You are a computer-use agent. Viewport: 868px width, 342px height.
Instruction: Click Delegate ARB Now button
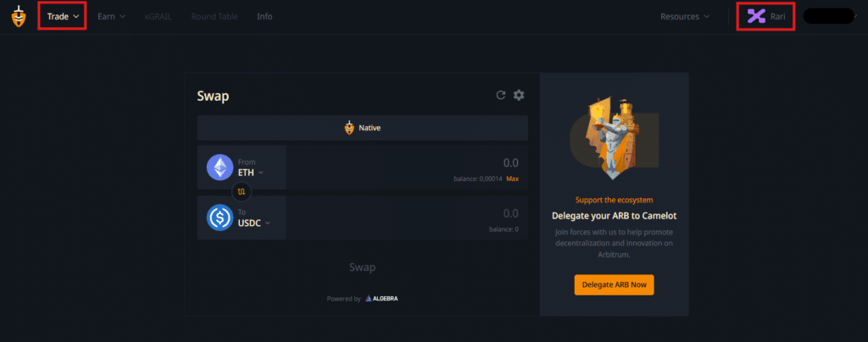click(x=614, y=285)
